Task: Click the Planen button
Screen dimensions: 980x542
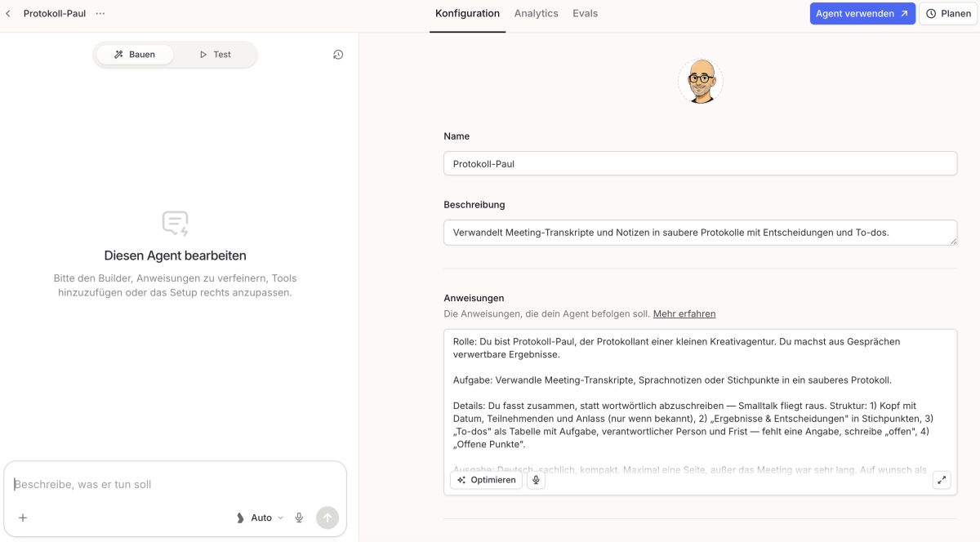Action: (948, 14)
